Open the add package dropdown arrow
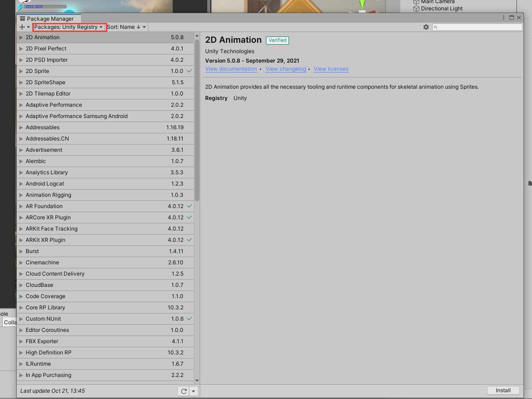The image size is (532, 399). (28, 27)
